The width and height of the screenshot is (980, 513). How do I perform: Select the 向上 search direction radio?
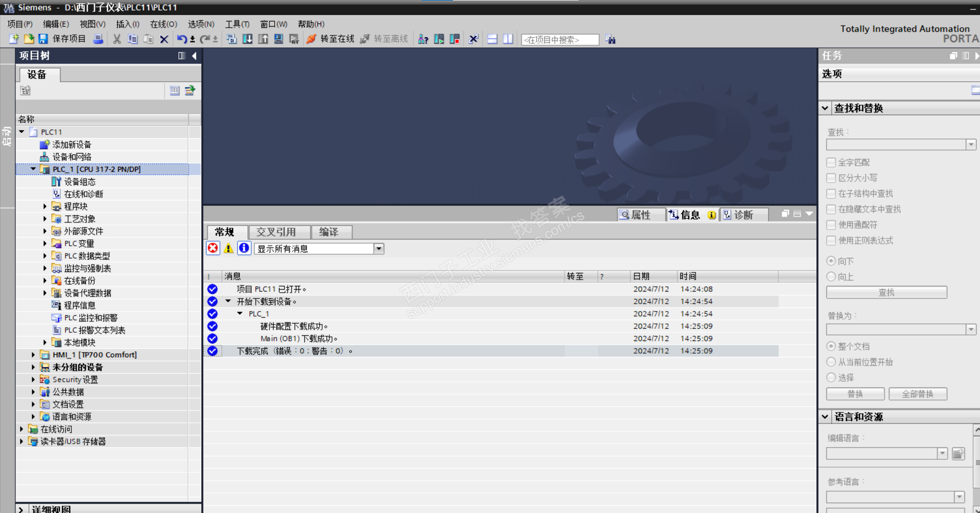pyautogui.click(x=831, y=277)
